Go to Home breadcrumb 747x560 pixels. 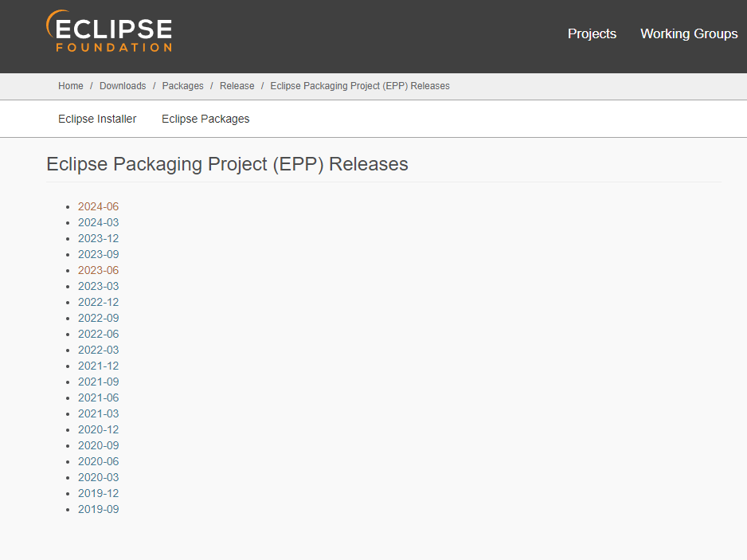pos(71,86)
